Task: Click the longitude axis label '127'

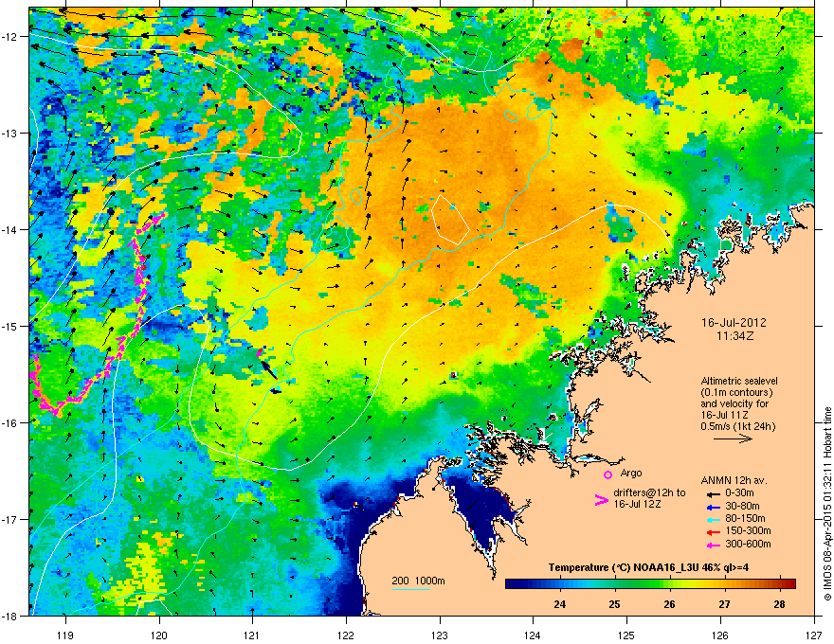Action: coord(814,635)
